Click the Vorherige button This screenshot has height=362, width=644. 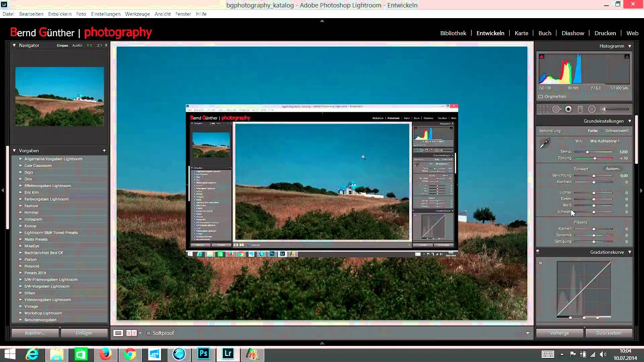click(x=559, y=333)
